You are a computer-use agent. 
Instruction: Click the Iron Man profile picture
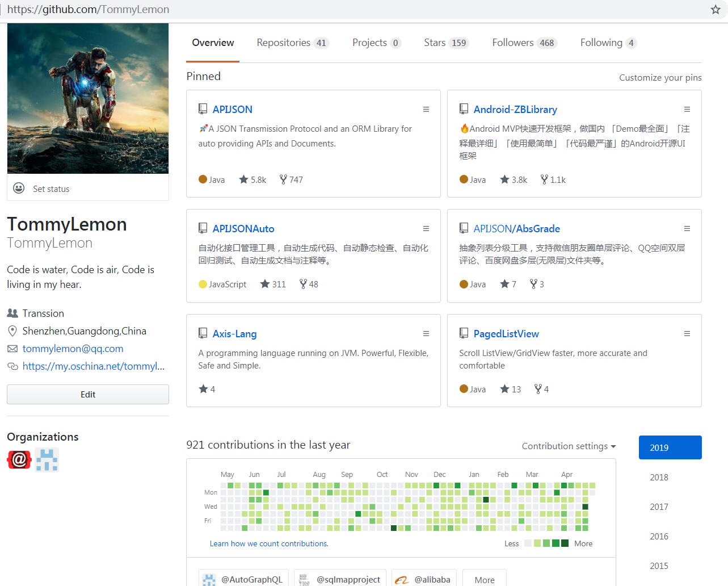coord(88,99)
